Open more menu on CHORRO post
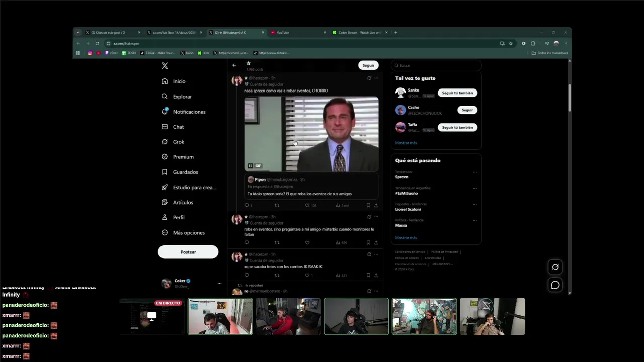The image size is (644, 362). click(x=376, y=78)
